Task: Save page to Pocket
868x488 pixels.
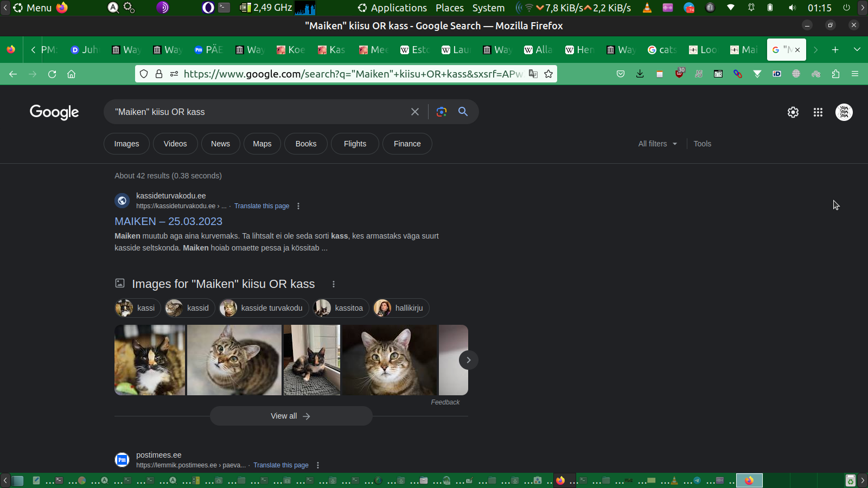Action: [621, 74]
